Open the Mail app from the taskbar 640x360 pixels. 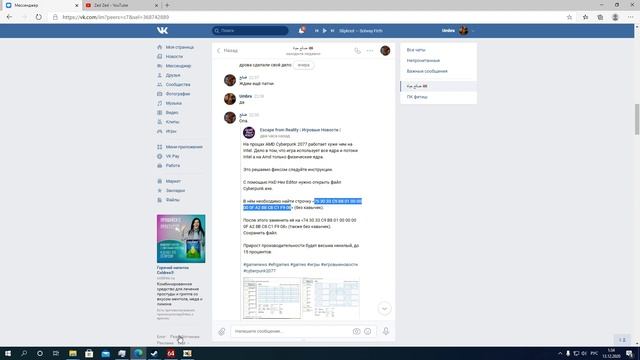[x=105, y=353]
